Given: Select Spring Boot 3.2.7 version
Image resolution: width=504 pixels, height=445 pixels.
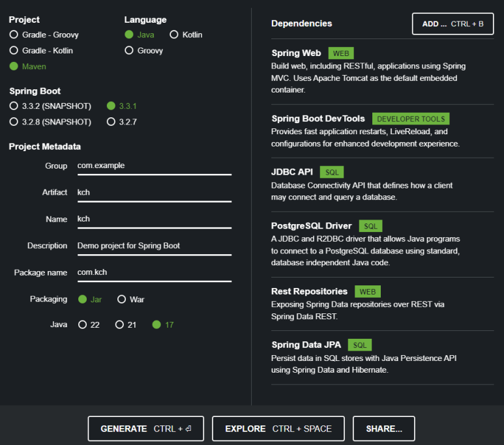Looking at the screenshot, I should tap(122, 122).
